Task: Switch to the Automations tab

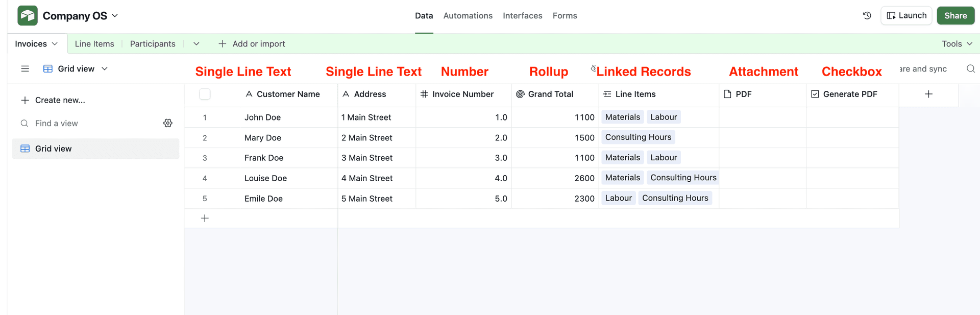Action: click(468, 15)
